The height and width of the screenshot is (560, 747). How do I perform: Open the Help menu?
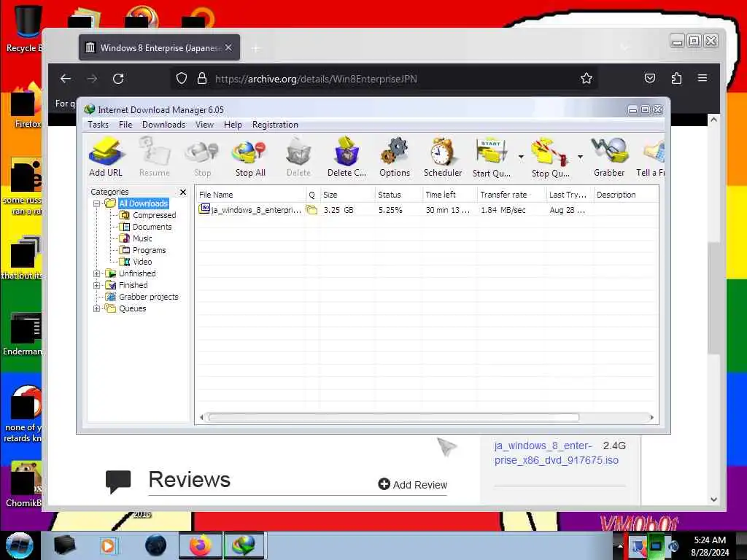pyautogui.click(x=233, y=125)
